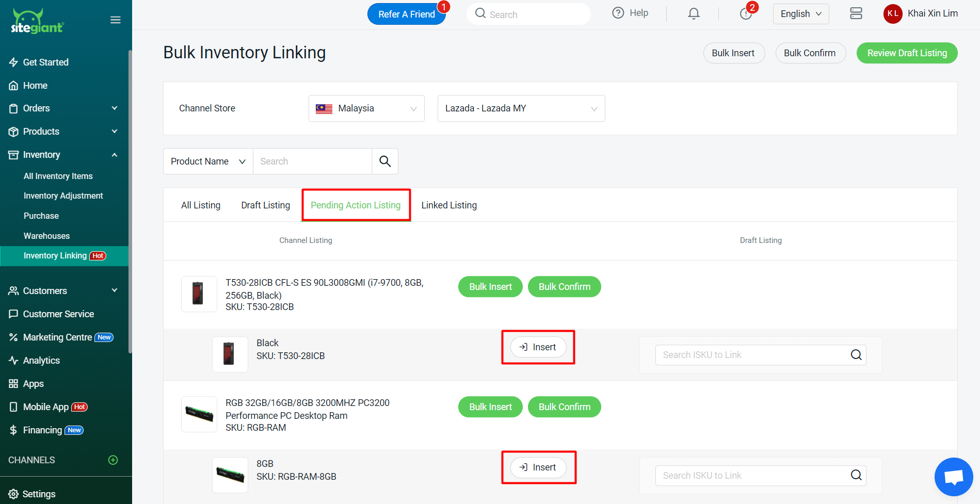This screenshot has width=980, height=504.
Task: Switch to the Draft Listing tab
Action: [x=265, y=205]
